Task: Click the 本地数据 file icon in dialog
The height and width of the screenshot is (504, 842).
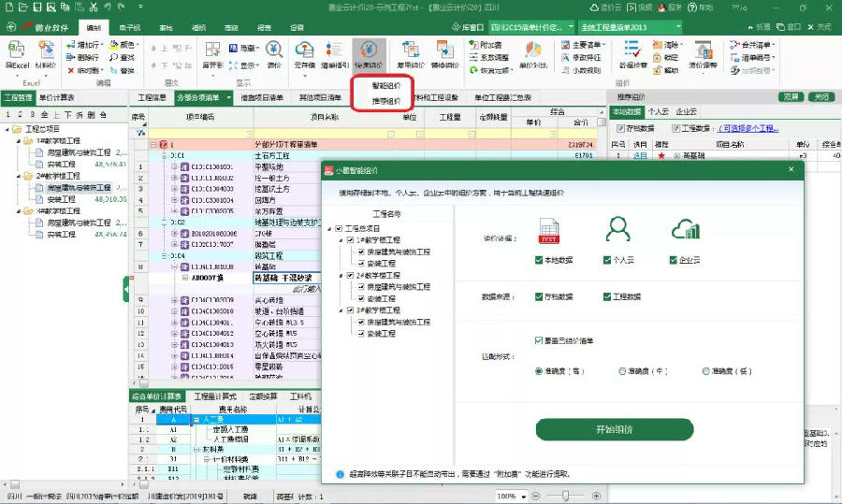Action: [x=548, y=230]
